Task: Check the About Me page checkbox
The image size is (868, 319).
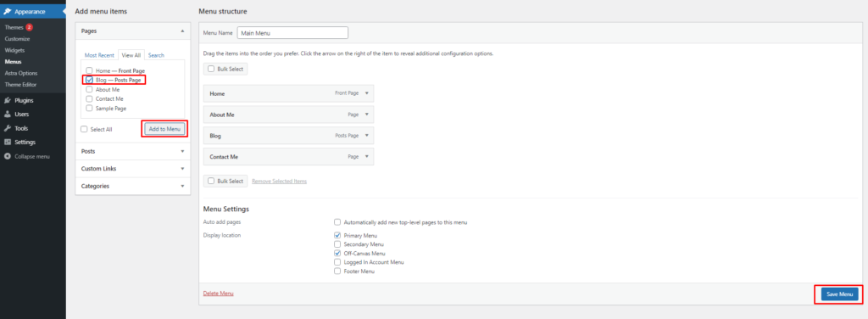Action: coord(89,90)
